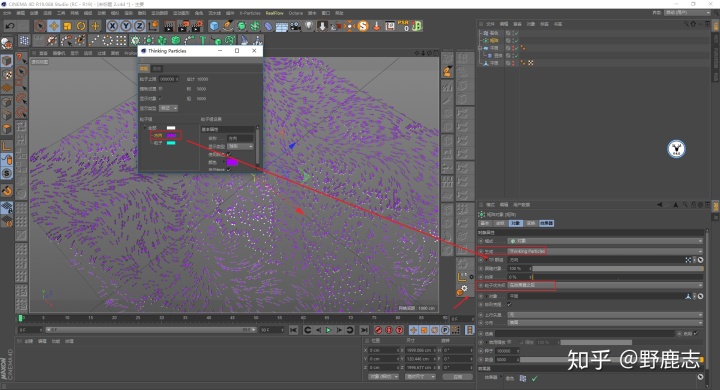Add a Cube primitive object

tap(214, 26)
